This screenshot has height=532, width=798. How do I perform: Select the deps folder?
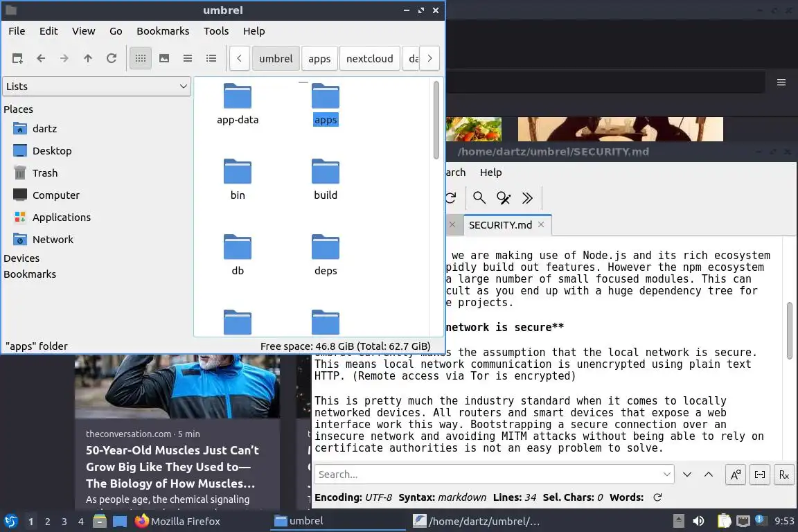[325, 254]
